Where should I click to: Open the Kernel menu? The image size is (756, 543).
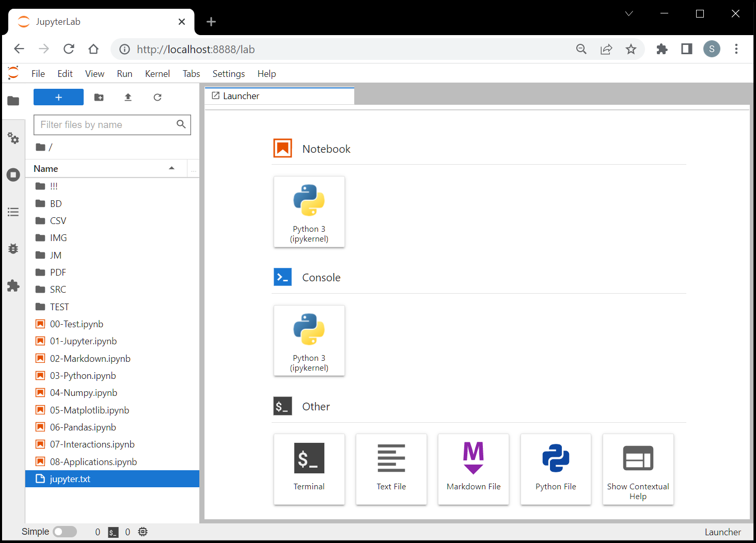click(157, 74)
